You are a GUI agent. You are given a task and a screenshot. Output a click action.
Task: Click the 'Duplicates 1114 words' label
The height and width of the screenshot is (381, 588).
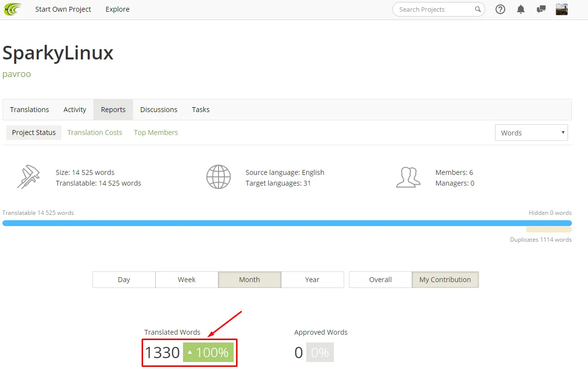click(x=541, y=240)
